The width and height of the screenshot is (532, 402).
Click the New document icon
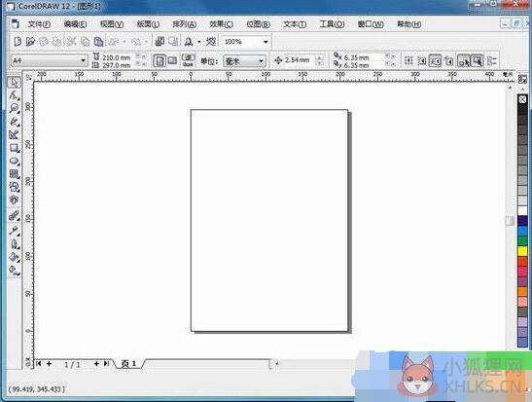[x=18, y=42]
